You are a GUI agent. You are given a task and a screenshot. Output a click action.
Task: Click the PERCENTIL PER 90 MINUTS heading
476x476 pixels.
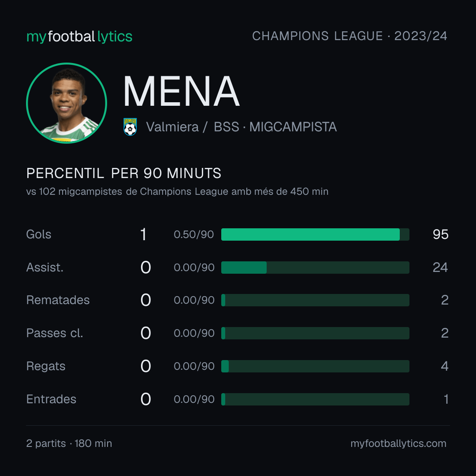[x=123, y=173]
